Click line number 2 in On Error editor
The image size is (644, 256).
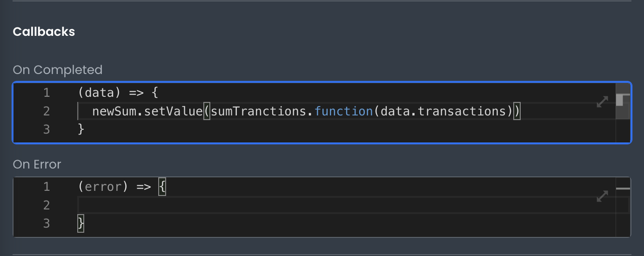pos(46,205)
